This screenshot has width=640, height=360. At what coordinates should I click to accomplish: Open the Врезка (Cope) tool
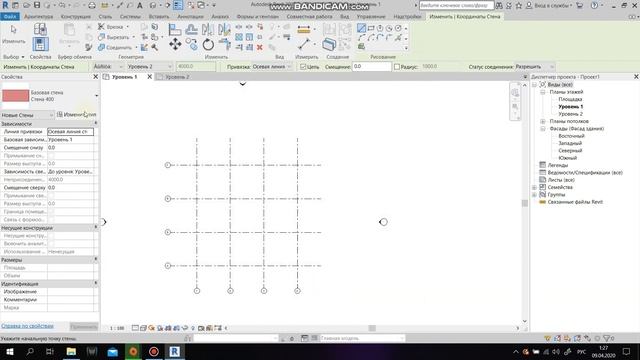click(x=113, y=27)
